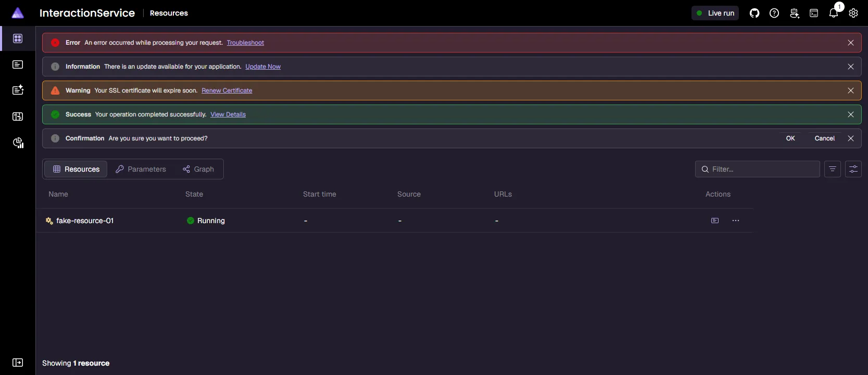The width and height of the screenshot is (868, 375).
Task: Dismiss the Warning message bar
Action: point(851,90)
